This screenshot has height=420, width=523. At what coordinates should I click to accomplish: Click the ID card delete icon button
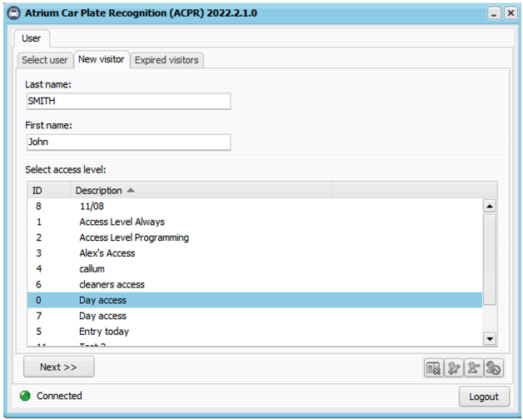(433, 368)
